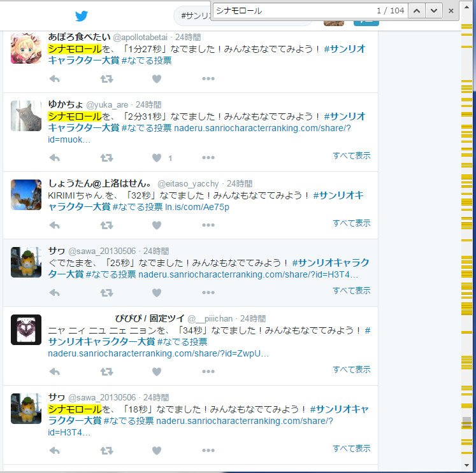Open #なでる投票 hashtag in eitaso_yacchy tweet
Screen dimensions: 476x473
coord(138,207)
